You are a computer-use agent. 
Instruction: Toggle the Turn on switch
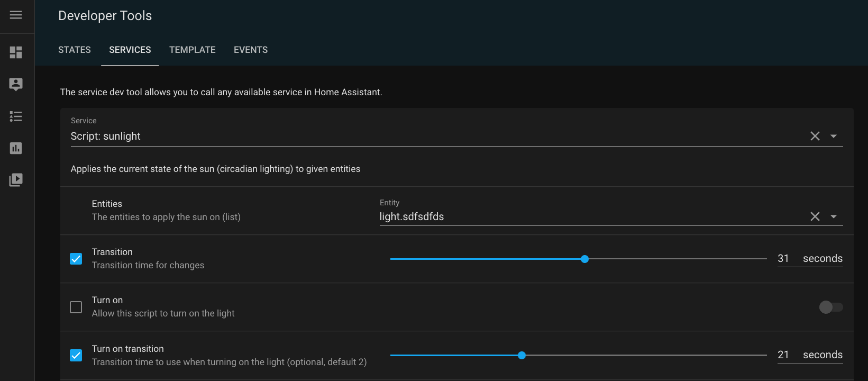point(831,307)
